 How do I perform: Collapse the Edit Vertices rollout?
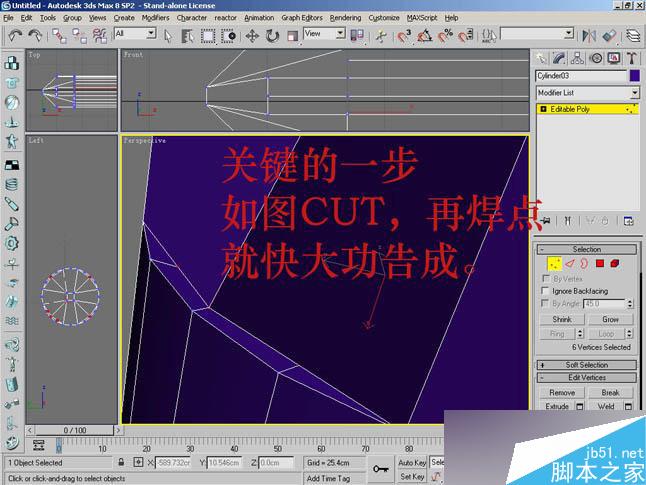587,377
